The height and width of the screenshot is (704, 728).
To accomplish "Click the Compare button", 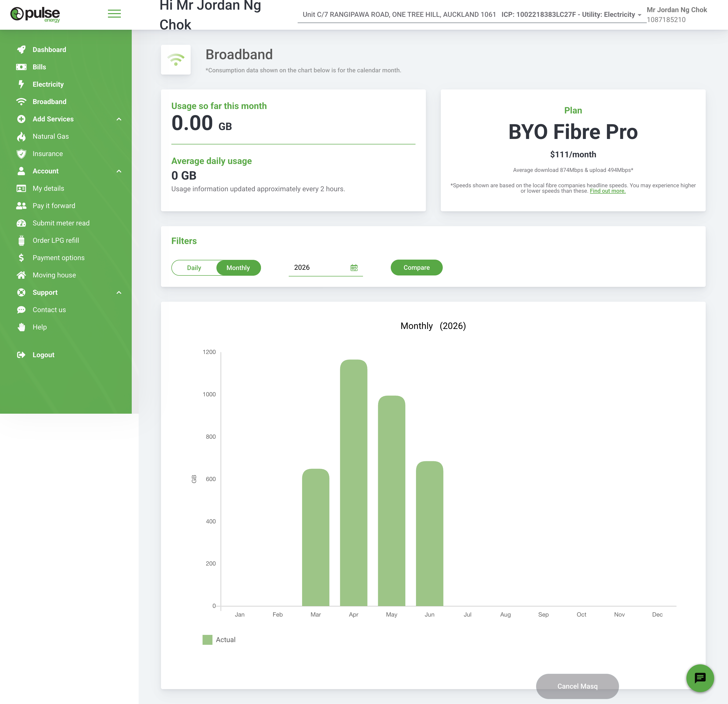I will point(416,268).
